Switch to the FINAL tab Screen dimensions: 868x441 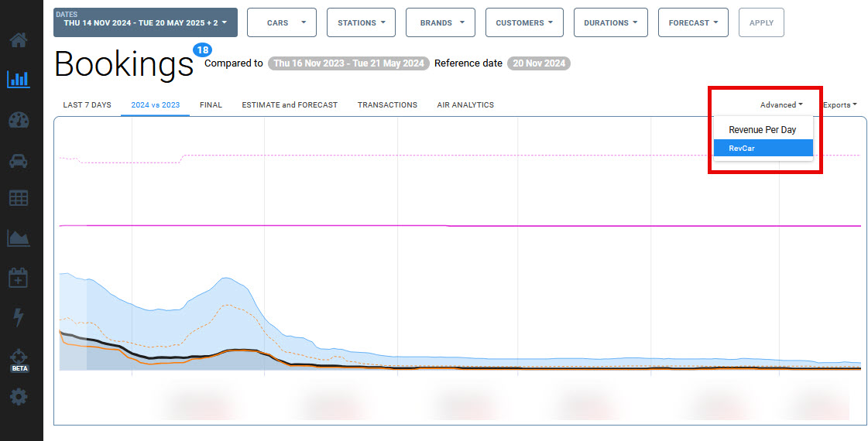click(x=211, y=104)
